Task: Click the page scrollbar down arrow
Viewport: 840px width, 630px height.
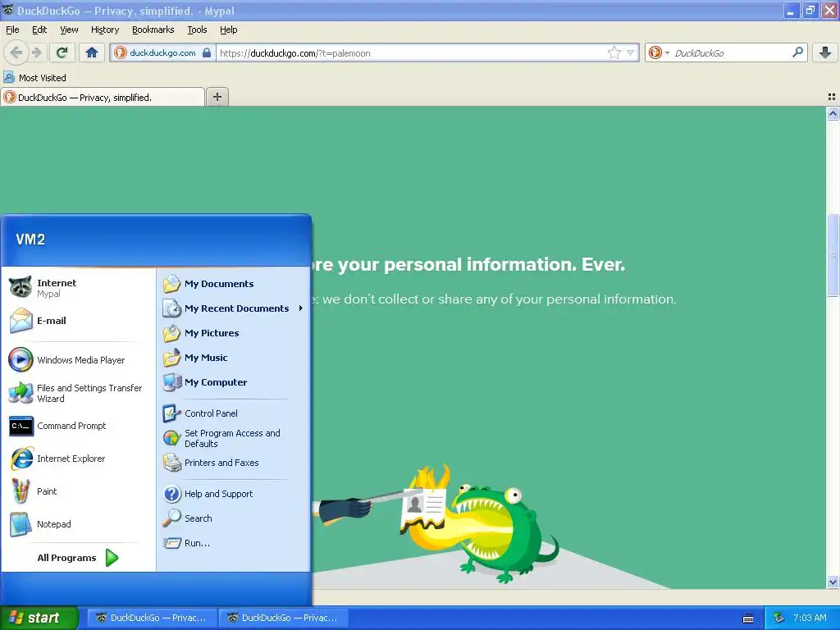Action: pyautogui.click(x=833, y=582)
